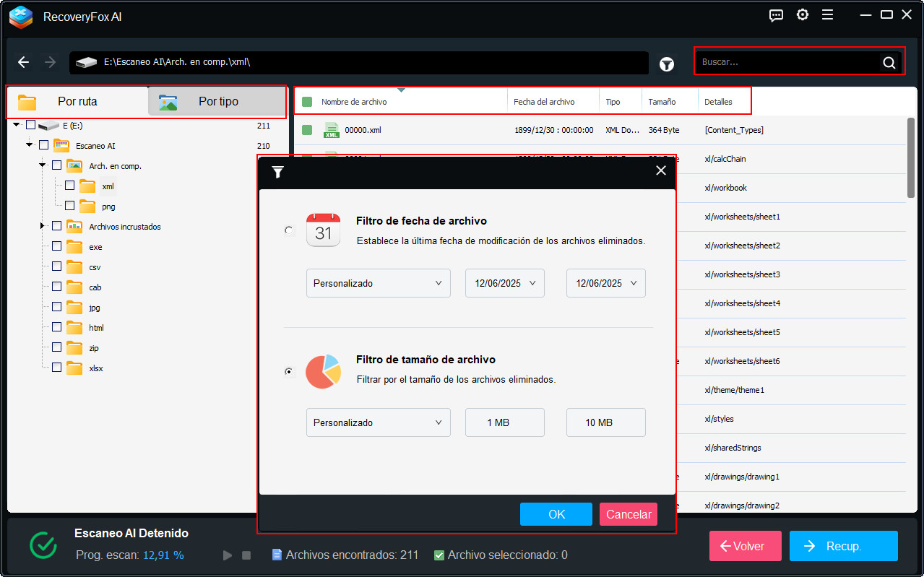Click the pie chart icon in size filter section

pyautogui.click(x=323, y=371)
